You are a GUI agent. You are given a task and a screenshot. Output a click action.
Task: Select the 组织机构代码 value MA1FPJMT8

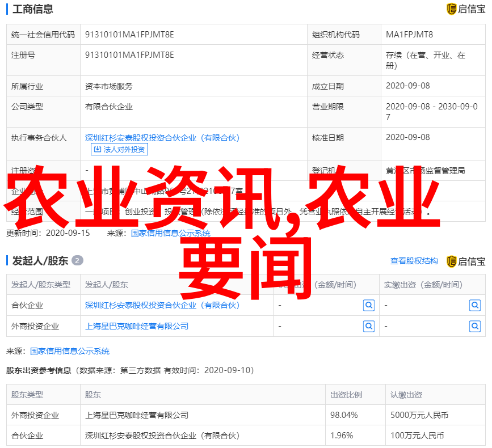pyautogui.click(x=409, y=35)
